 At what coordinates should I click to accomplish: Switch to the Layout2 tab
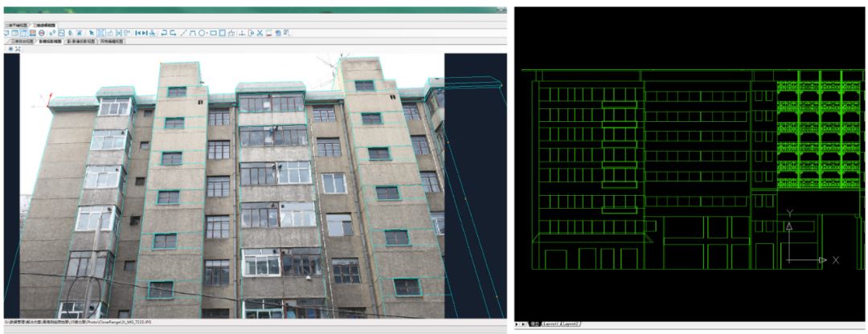point(570,324)
